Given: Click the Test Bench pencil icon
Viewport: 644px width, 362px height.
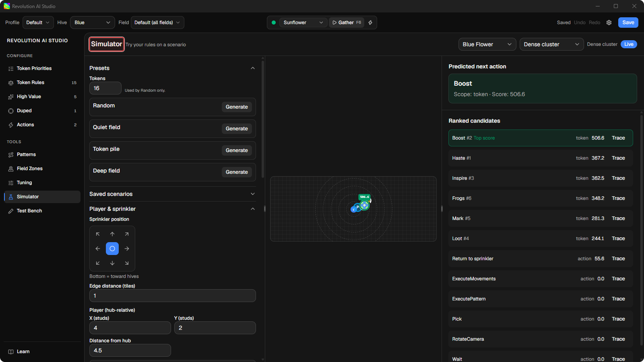Looking at the screenshot, I should click(11, 211).
